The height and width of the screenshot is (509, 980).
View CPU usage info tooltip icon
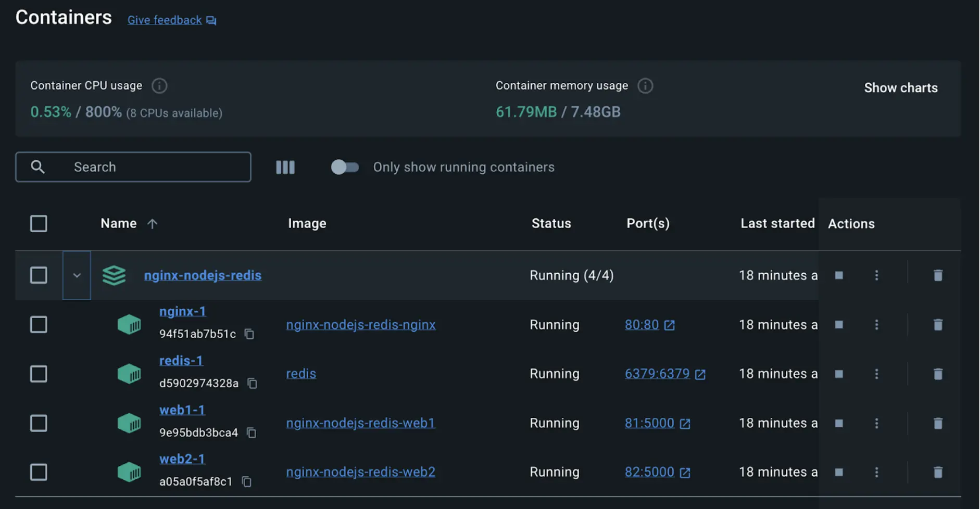coord(159,85)
